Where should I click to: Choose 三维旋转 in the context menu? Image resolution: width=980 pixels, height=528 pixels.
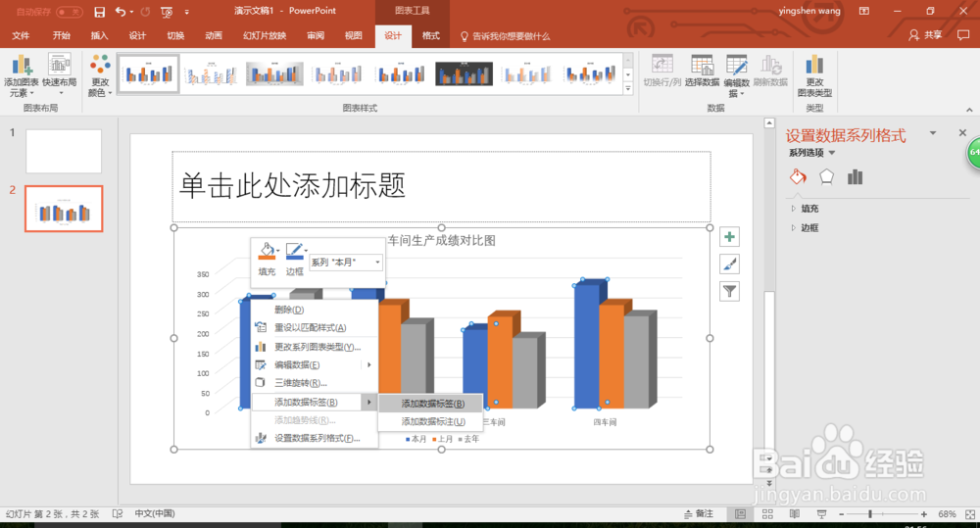301,383
